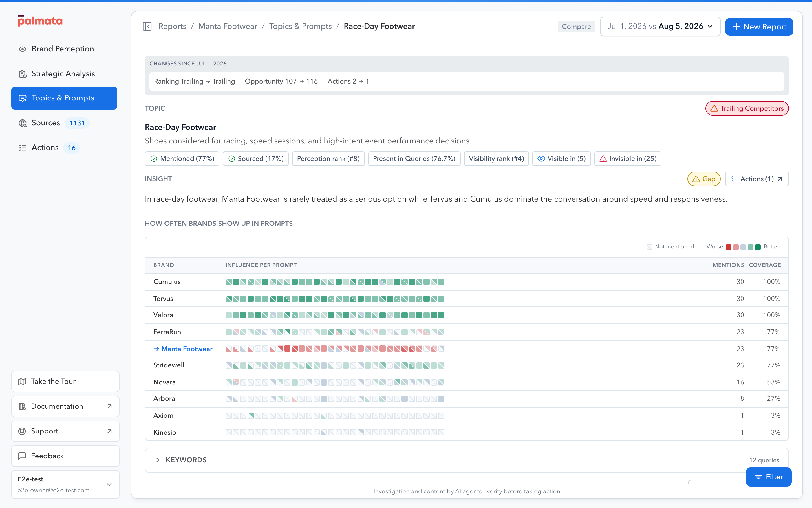This screenshot has height=508, width=812.
Task: Go to Sources page
Action: point(64,123)
